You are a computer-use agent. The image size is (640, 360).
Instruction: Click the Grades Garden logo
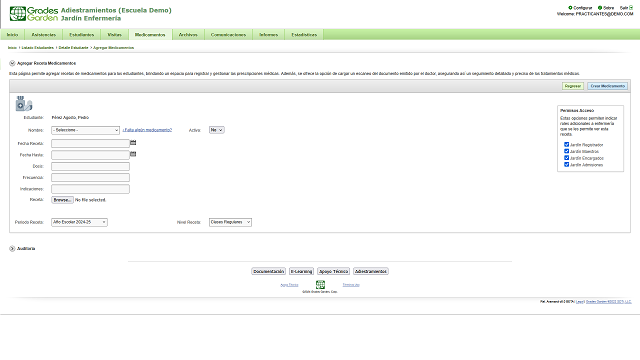point(34,13)
